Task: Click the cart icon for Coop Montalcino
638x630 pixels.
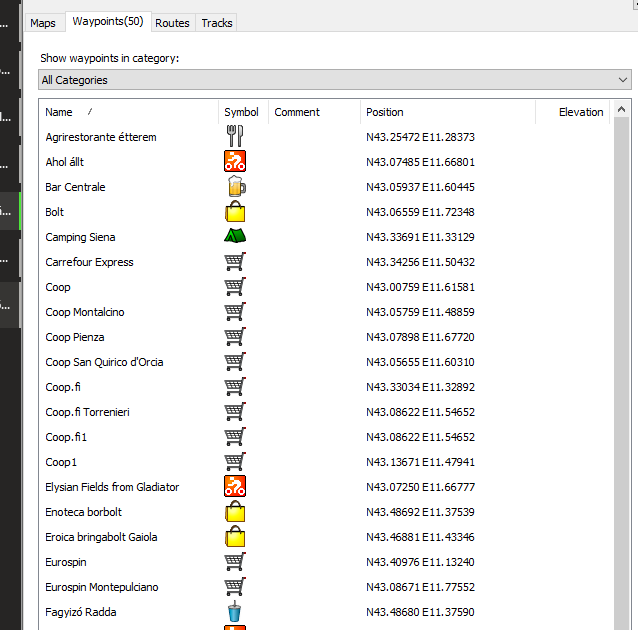Action: tap(235, 312)
